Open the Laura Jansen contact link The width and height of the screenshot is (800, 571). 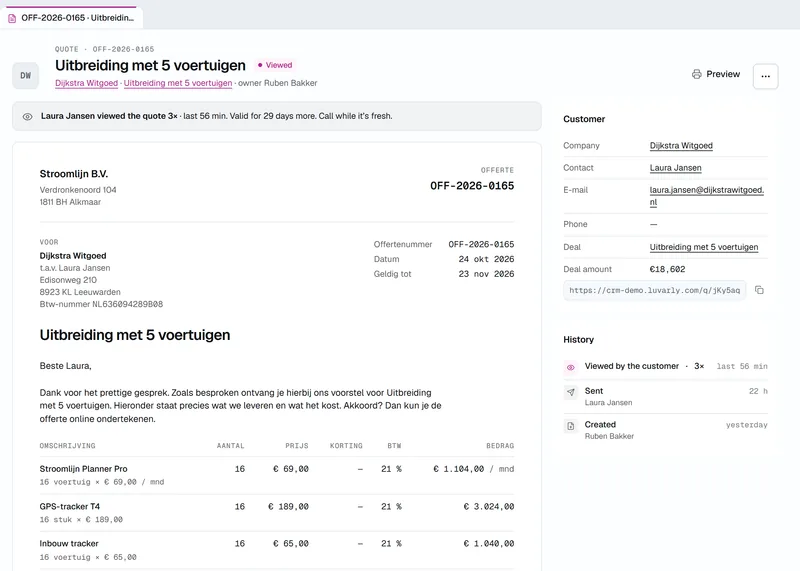(x=676, y=168)
